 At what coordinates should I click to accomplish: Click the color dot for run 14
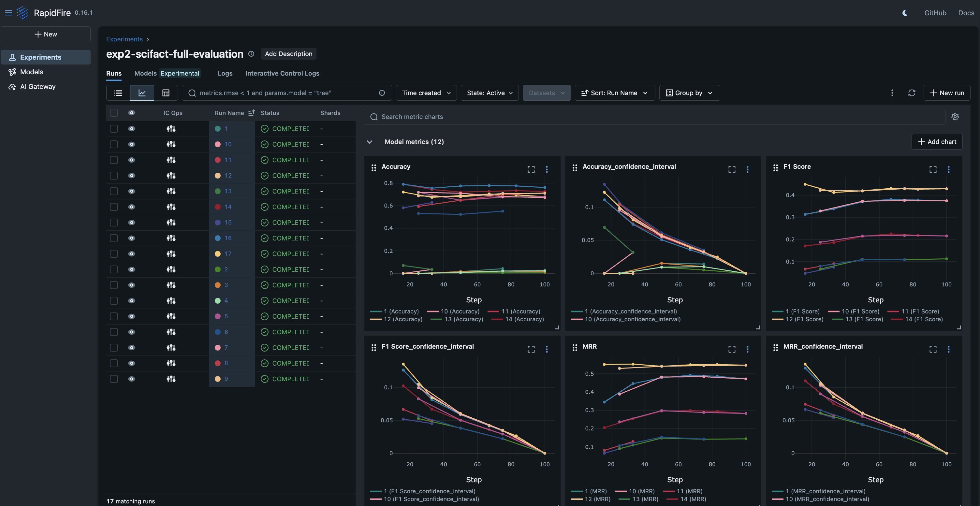[218, 207]
